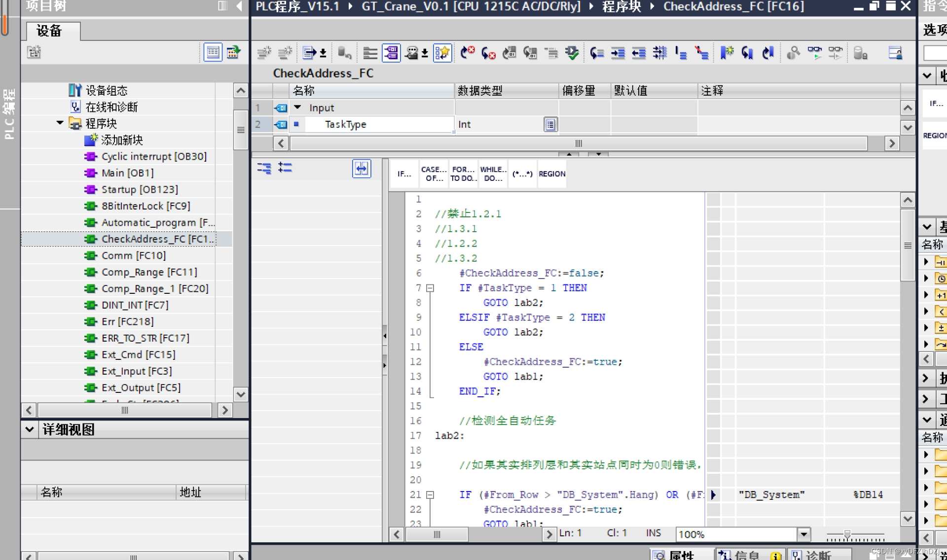Open Comm [FC10] block
Image resolution: width=947 pixels, height=560 pixels.
tap(133, 255)
